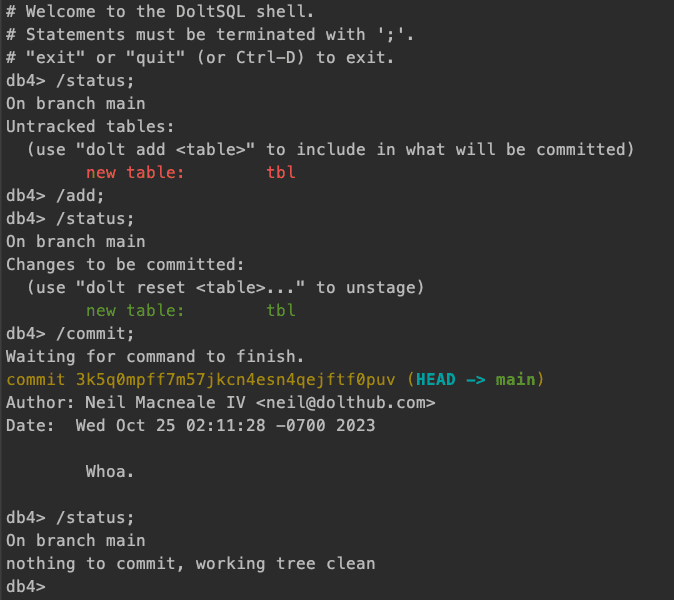Click the 'Welcome to the DoltSQL shell' line
This screenshot has height=600, width=674.
pos(160,12)
